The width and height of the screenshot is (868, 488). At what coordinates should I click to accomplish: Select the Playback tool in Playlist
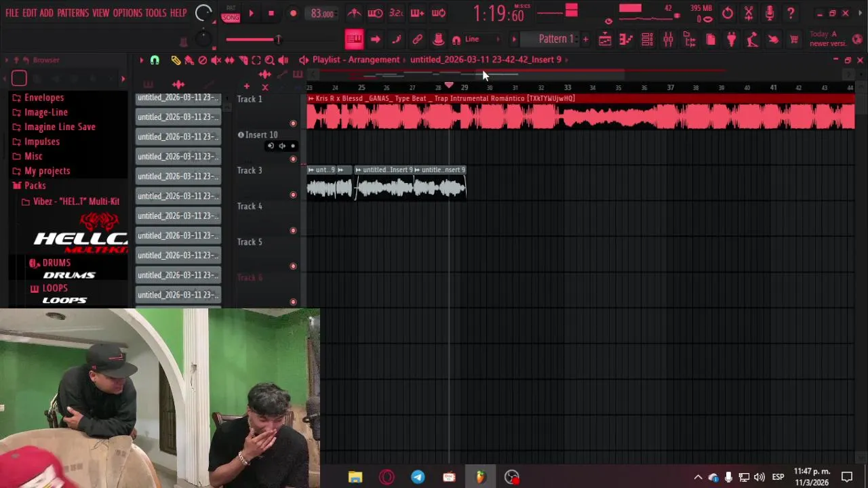[283, 60]
